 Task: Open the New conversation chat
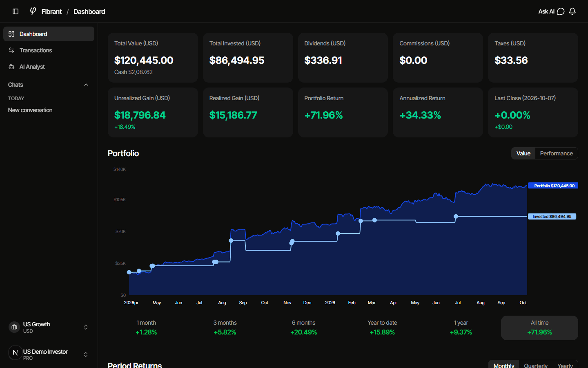tap(49, 110)
